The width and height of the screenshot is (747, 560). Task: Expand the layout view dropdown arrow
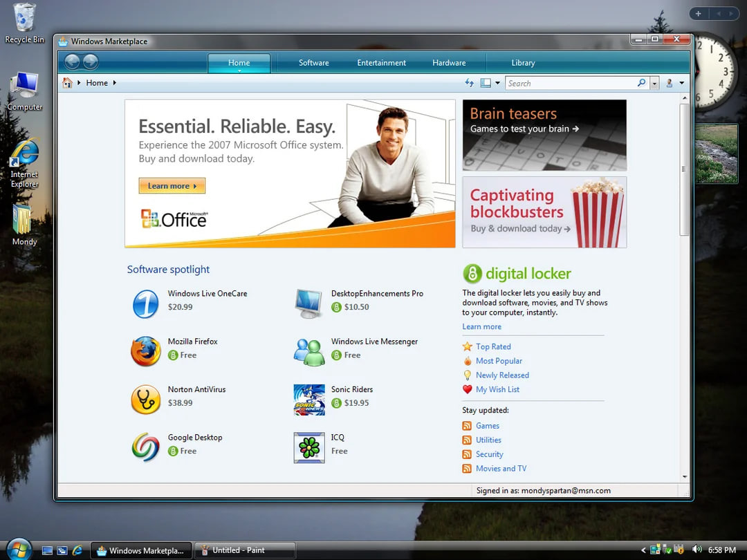click(x=498, y=83)
